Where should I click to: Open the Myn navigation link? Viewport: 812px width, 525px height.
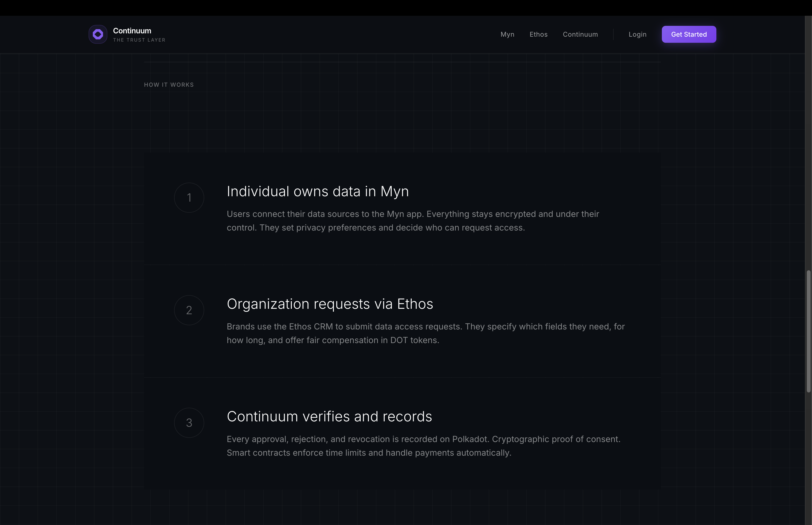pyautogui.click(x=507, y=35)
